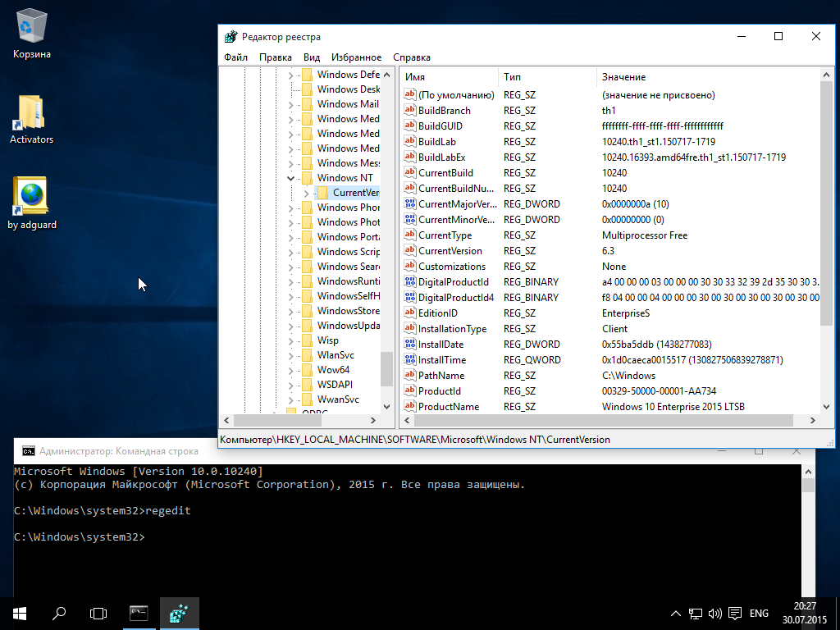Click the values pane scroll-up arrow
This screenshot has width=840, height=630.
(826, 75)
